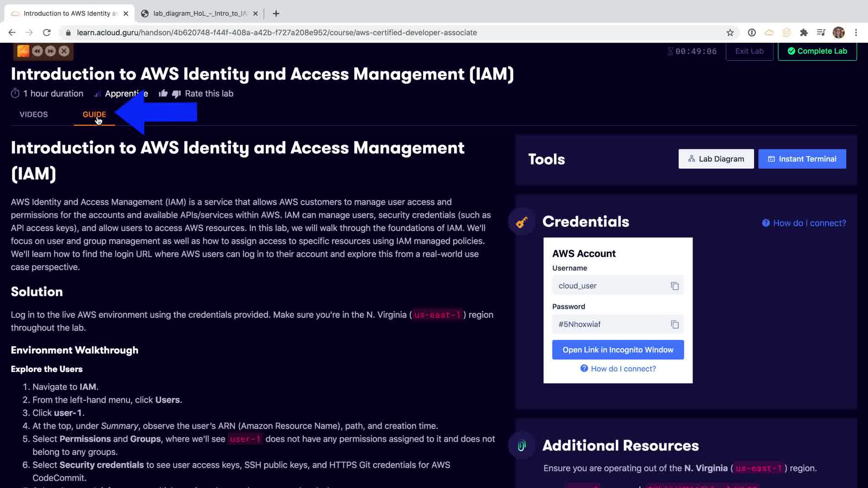Click the thumbs up rating icon
The height and width of the screenshot is (488, 868).
(163, 94)
